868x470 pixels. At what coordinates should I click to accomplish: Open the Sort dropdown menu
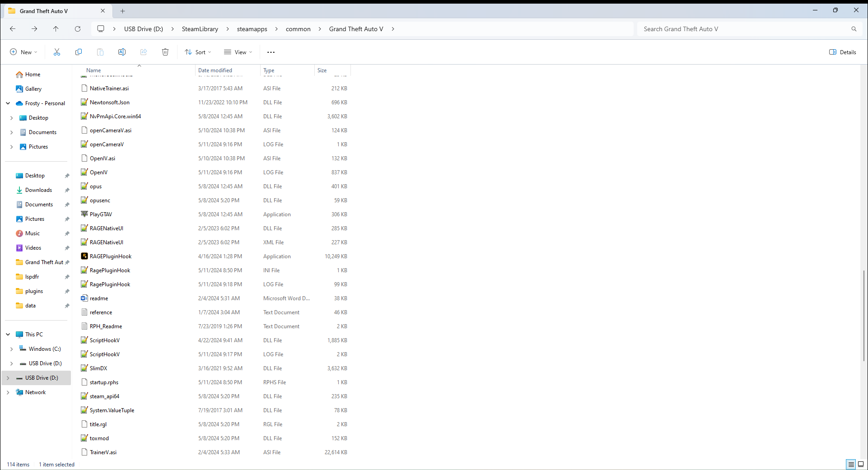[x=198, y=52]
